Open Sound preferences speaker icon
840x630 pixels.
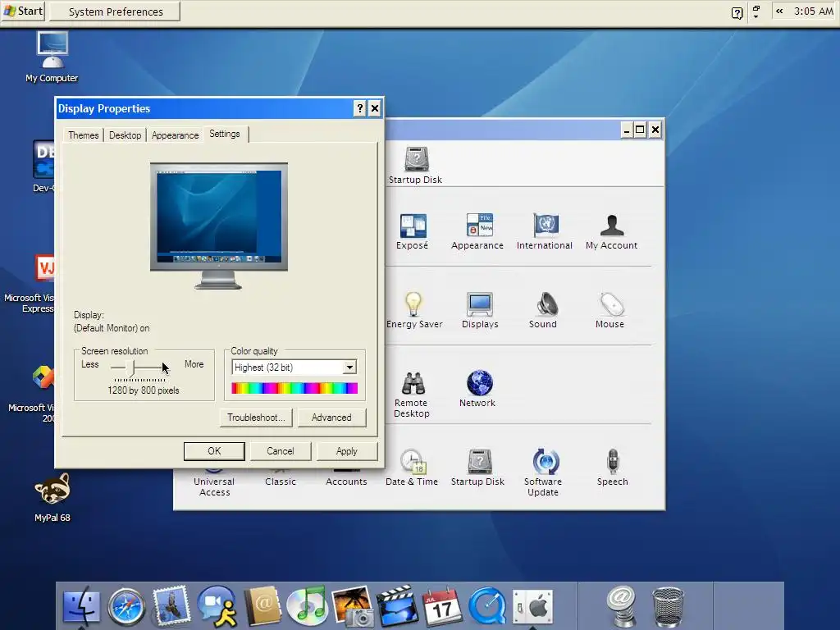(544, 310)
